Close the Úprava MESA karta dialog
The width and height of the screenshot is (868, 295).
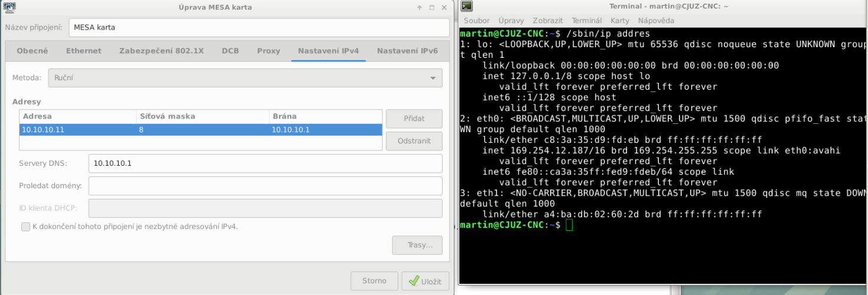point(444,8)
